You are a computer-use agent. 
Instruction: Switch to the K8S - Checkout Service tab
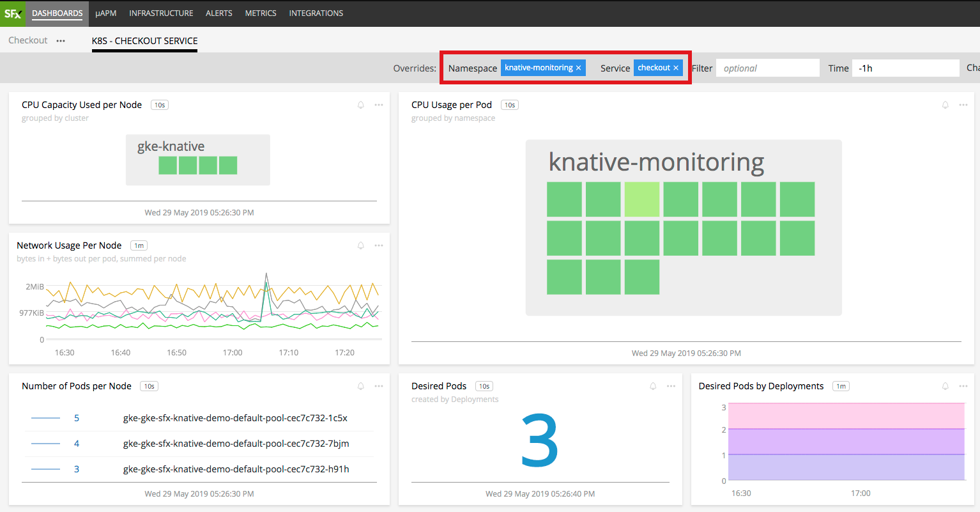(x=144, y=41)
